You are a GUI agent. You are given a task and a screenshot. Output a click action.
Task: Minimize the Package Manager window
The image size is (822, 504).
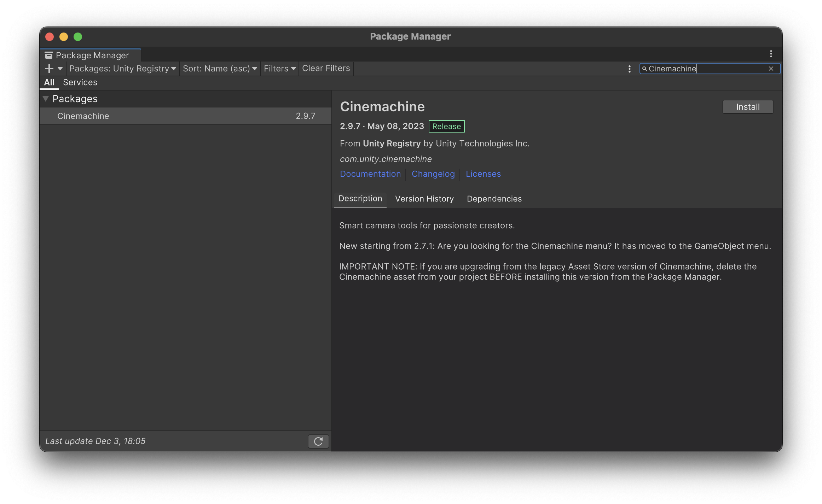tap(64, 37)
